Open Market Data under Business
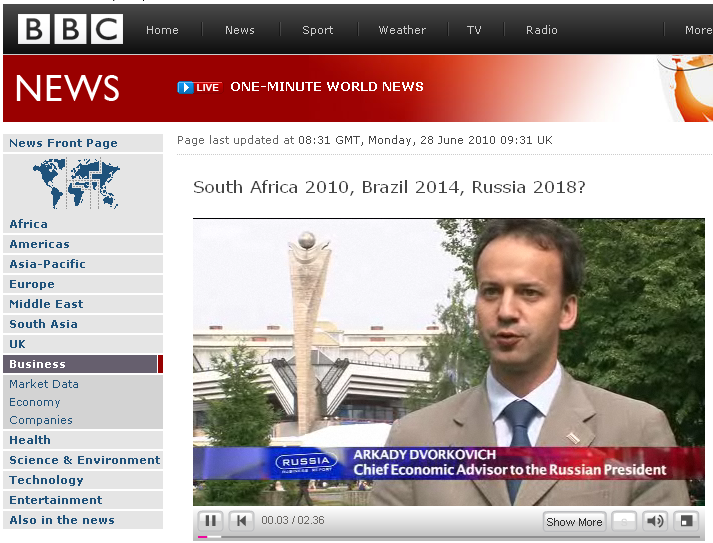Viewport: 713px width, 543px height. point(44,384)
